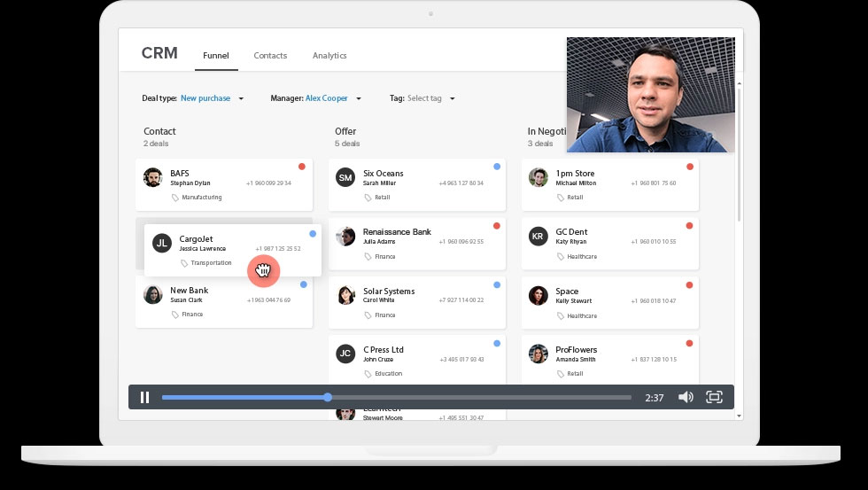Open the Analytics tab
Image resolution: width=868 pixels, height=490 pixels.
(329, 56)
